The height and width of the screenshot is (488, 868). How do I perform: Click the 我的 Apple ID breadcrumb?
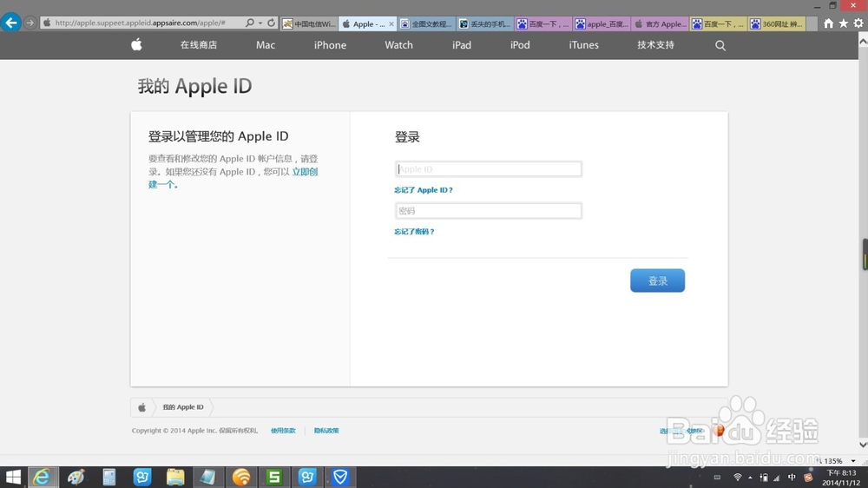(182, 407)
